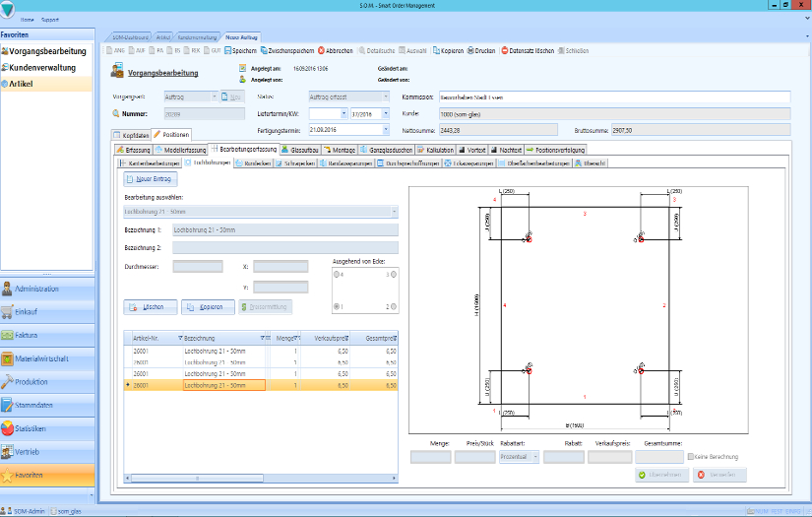Image resolution: width=812 pixels, height=517 pixels.
Task: Click the Löschen button below Durchmesser
Action: [x=149, y=307]
